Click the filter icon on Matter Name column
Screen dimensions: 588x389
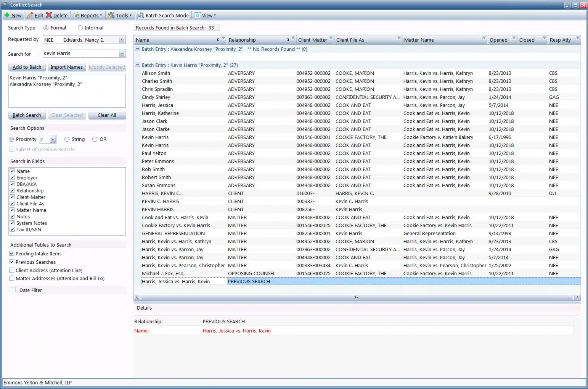coord(484,39)
